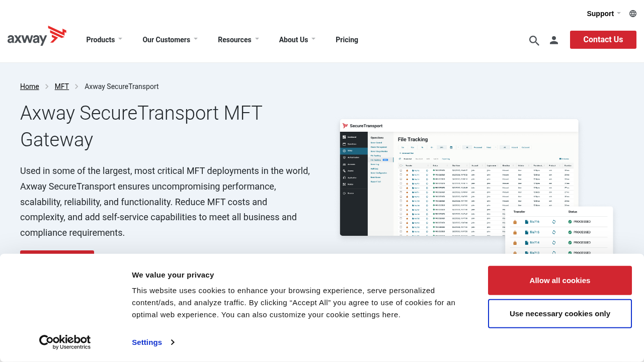The width and height of the screenshot is (644, 362).
Task: Open the globe language selector
Action: (633, 14)
